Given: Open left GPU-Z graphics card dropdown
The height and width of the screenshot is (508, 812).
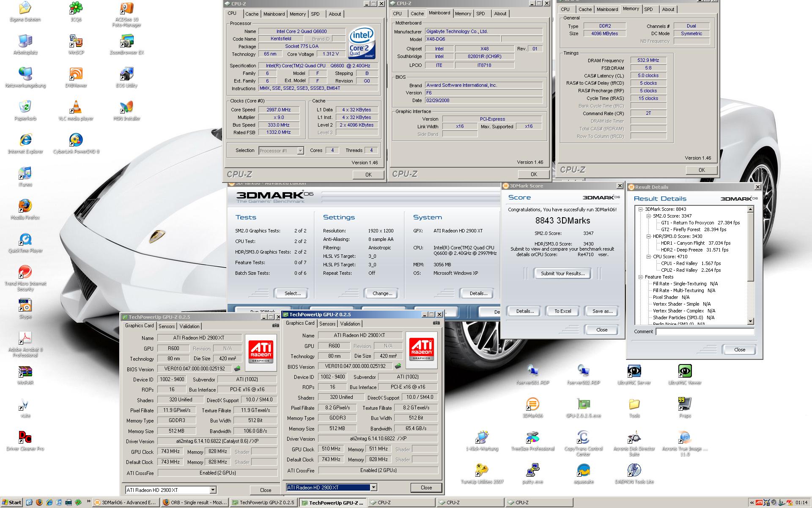Looking at the screenshot, I should 213,490.
